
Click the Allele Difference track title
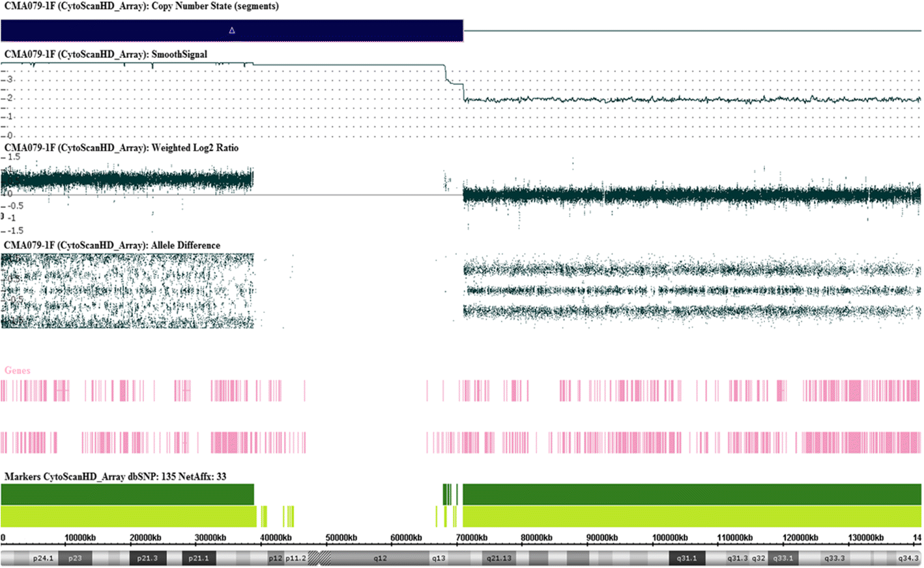tap(112, 245)
